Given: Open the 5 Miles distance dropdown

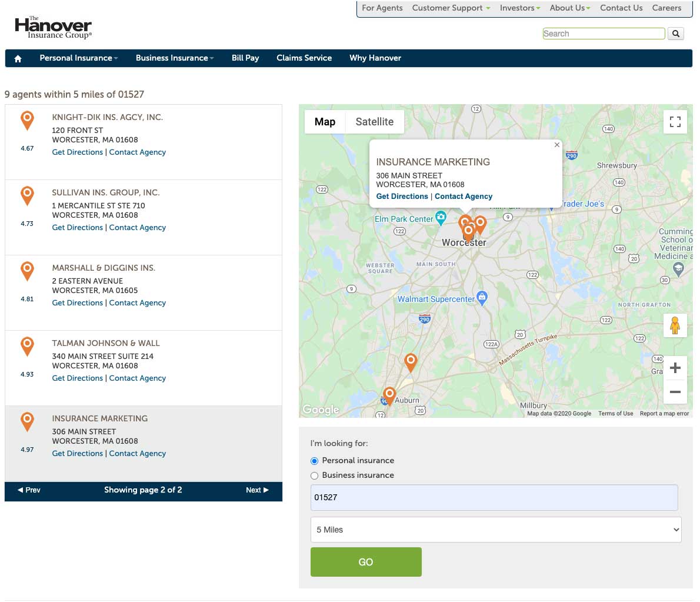Looking at the screenshot, I should tap(495, 530).
